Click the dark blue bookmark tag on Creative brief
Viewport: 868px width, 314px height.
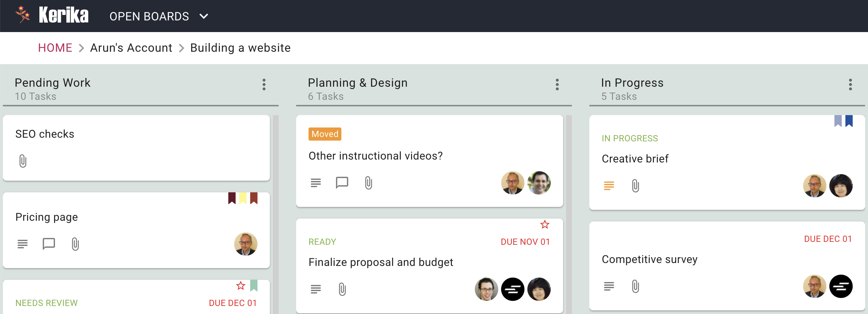[x=849, y=121]
